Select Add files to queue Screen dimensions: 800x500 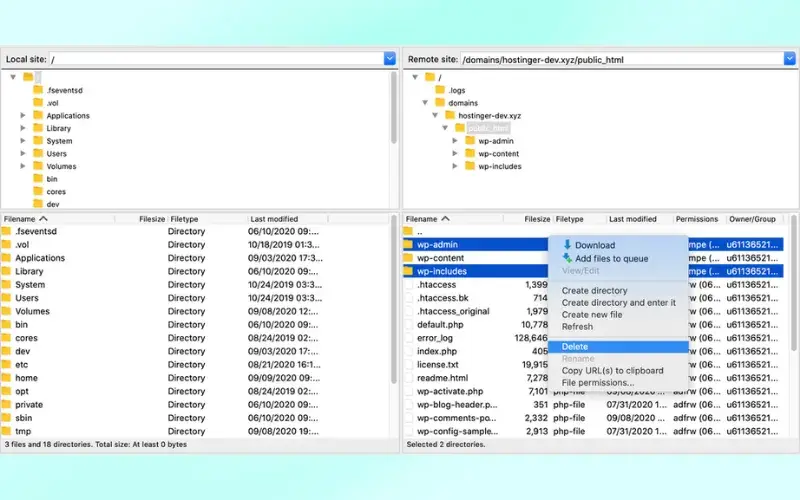pyautogui.click(x=612, y=259)
